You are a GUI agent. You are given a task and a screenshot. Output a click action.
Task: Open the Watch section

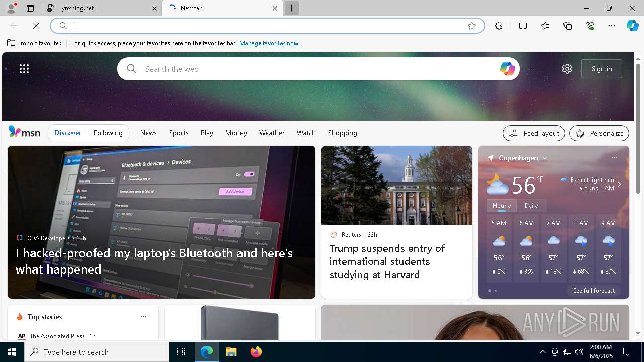pos(306,133)
